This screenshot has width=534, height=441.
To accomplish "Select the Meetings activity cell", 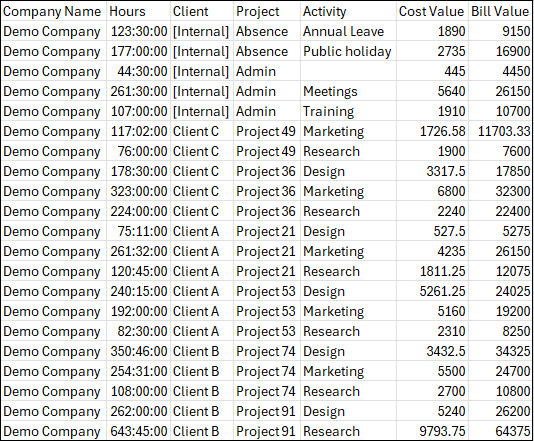I will point(348,91).
